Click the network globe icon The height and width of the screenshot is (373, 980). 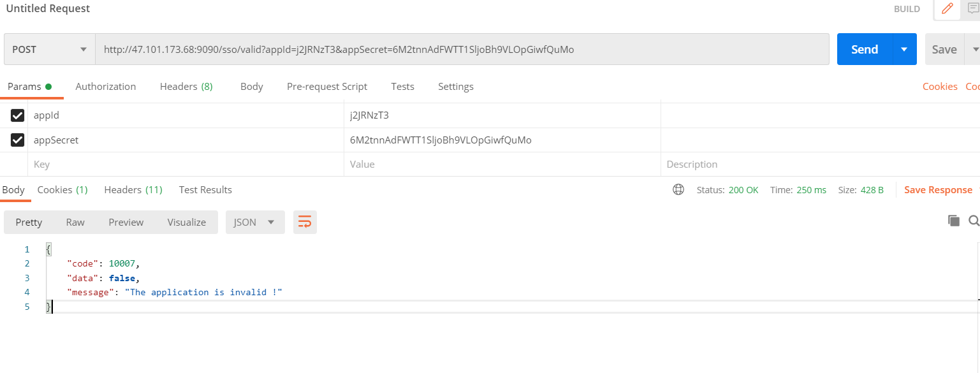tap(678, 189)
